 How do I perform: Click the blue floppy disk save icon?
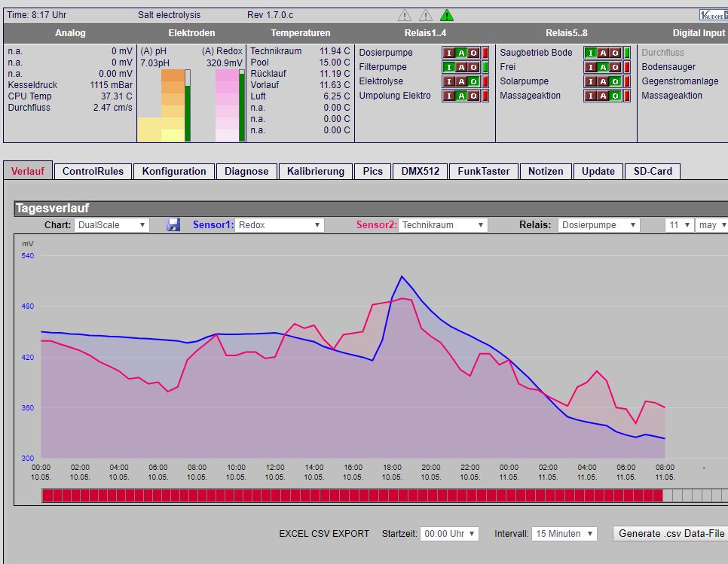point(173,225)
